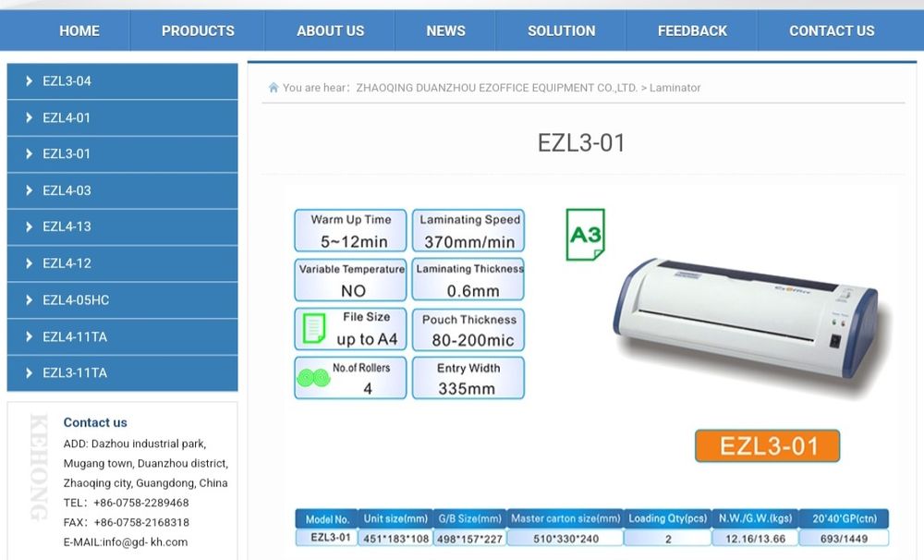Click the Laminating Speed 370mm/min box
The width and height of the screenshot is (924, 560).
(468, 230)
